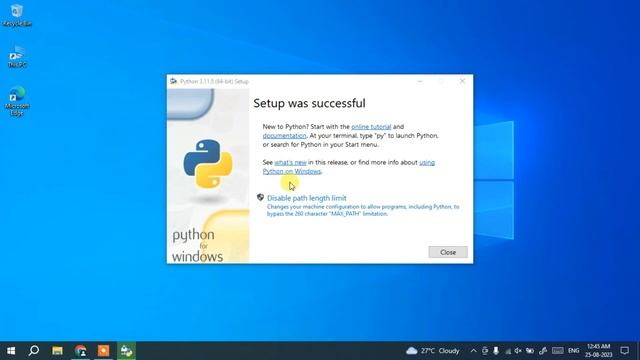The image size is (640, 360).
Task: Click the Setup was successful heading
Action: click(309, 103)
